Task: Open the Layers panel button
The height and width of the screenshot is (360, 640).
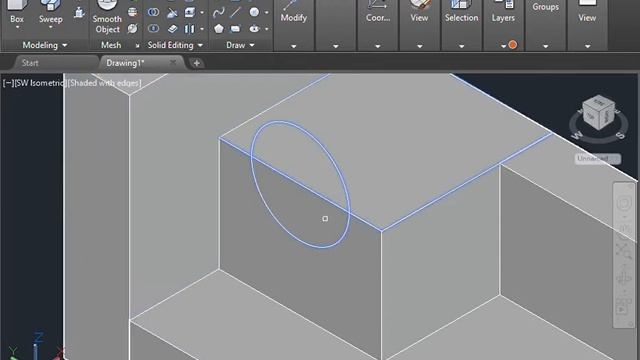Action: 503,12
